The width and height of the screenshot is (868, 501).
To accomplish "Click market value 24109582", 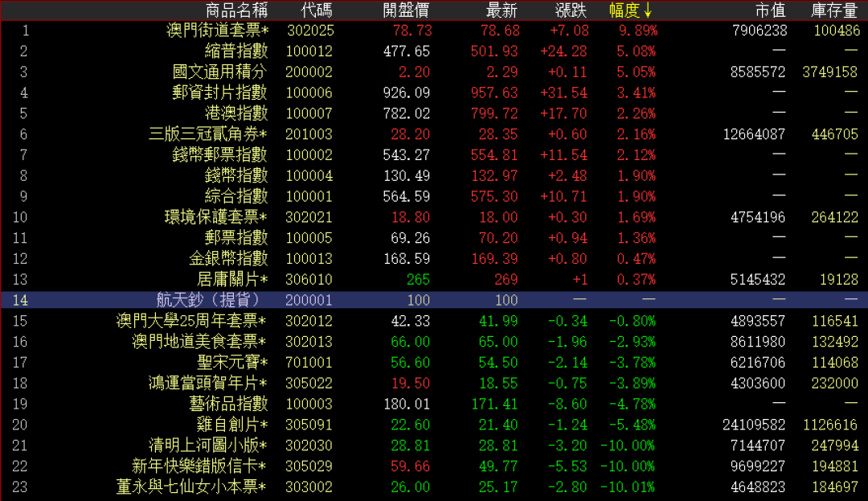I will click(x=754, y=425).
